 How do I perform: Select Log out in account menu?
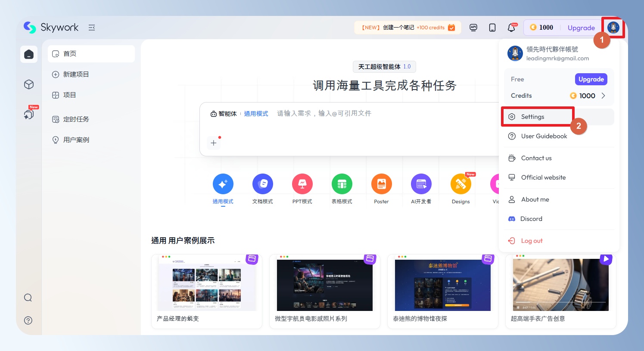532,241
